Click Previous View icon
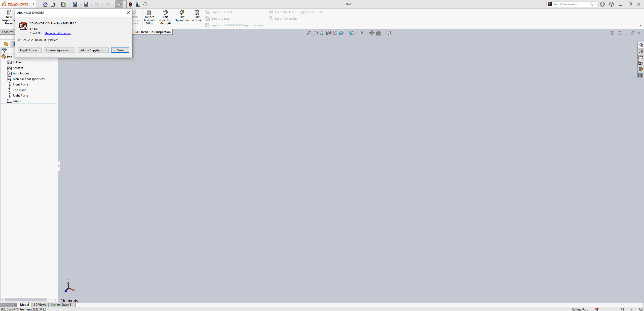This screenshot has width=644, height=311. pos(322,33)
